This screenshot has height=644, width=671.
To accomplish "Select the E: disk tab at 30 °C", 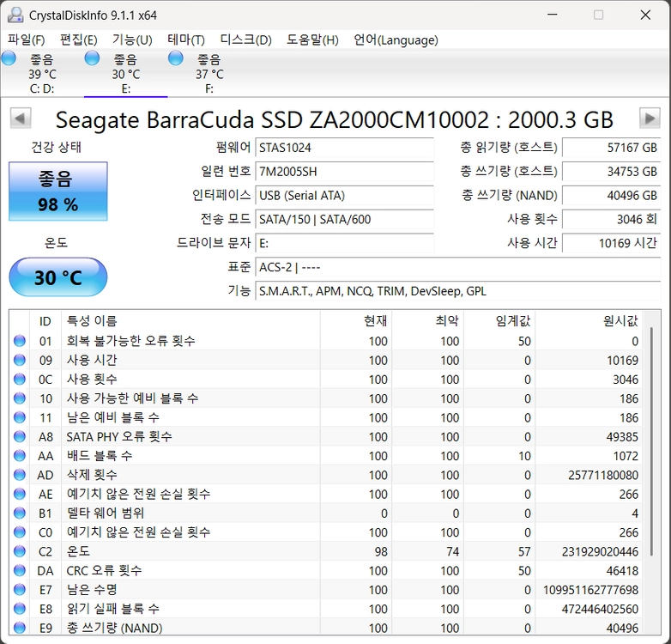I will [126, 73].
